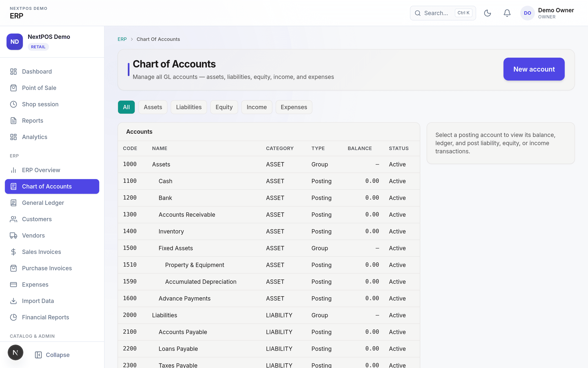Viewport: 588px width, 368px height.
Task: Go to the Vendors page
Action: click(x=52, y=235)
